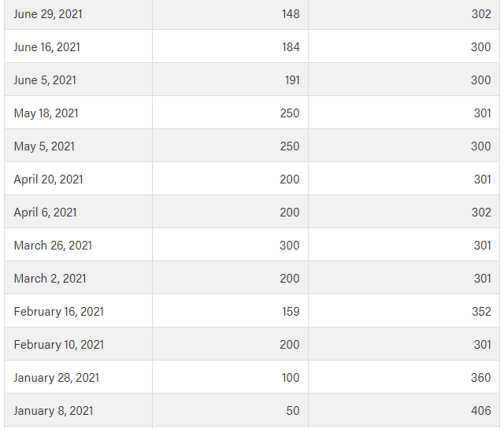Click the April 6, 2021 date cell
Screen dimensions: 504x429
[45, 213]
